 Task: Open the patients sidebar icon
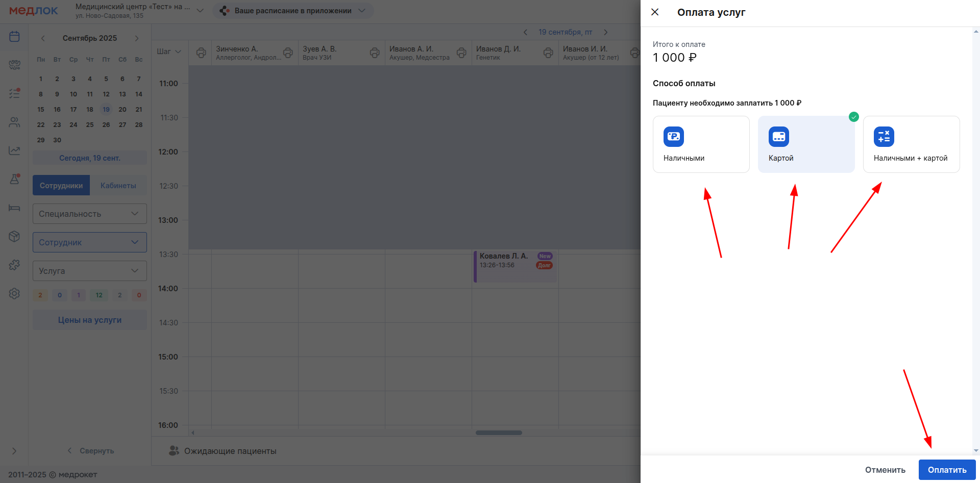click(14, 122)
